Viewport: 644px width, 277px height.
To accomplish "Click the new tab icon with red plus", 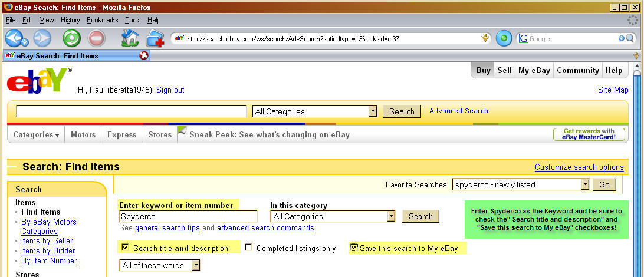I will coord(155,38).
